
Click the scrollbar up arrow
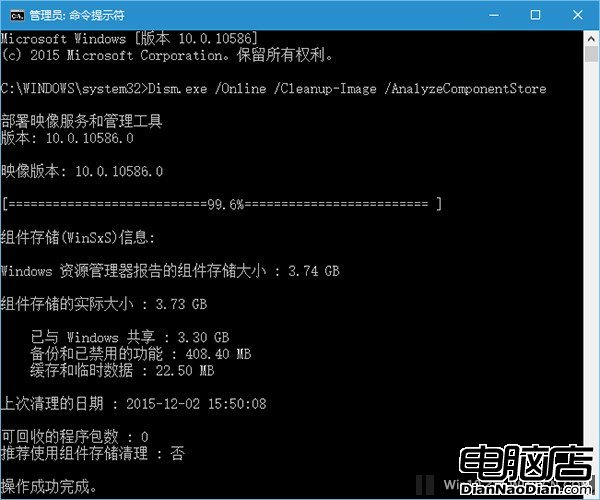click(591, 39)
